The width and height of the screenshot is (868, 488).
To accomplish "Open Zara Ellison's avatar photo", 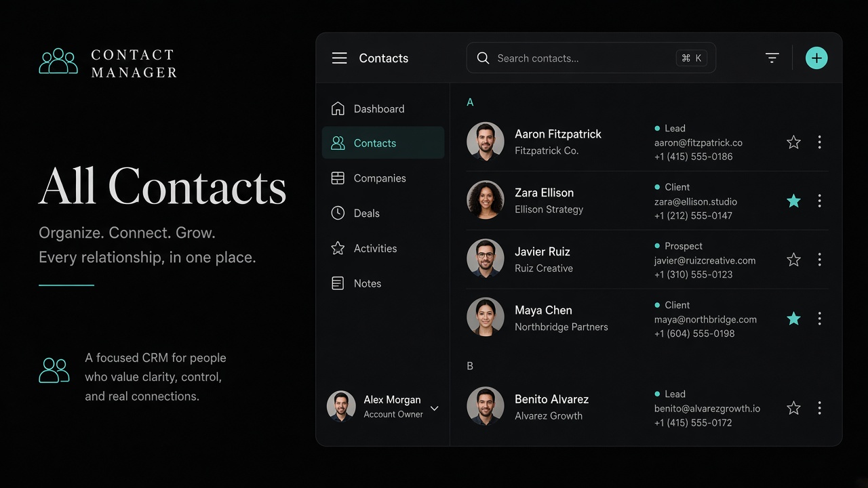I will [486, 201].
